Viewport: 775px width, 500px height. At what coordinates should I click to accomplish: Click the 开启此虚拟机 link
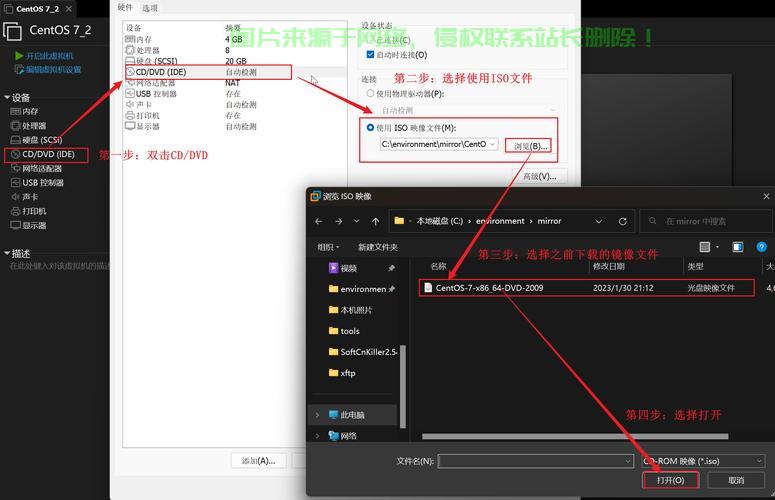49,56
